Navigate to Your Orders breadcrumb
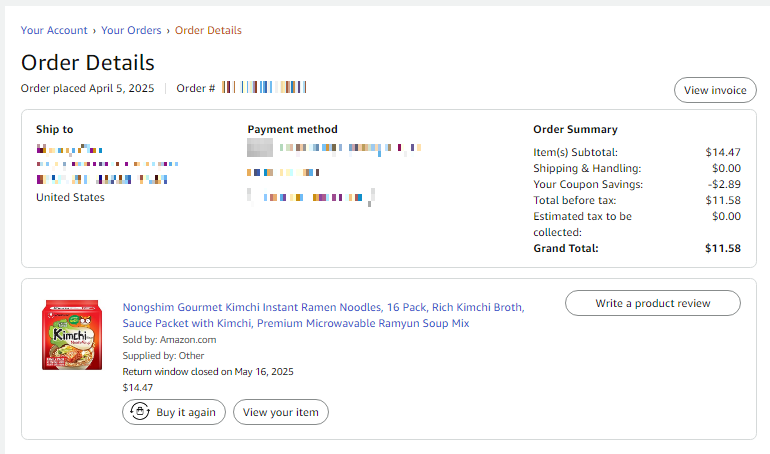 point(133,30)
